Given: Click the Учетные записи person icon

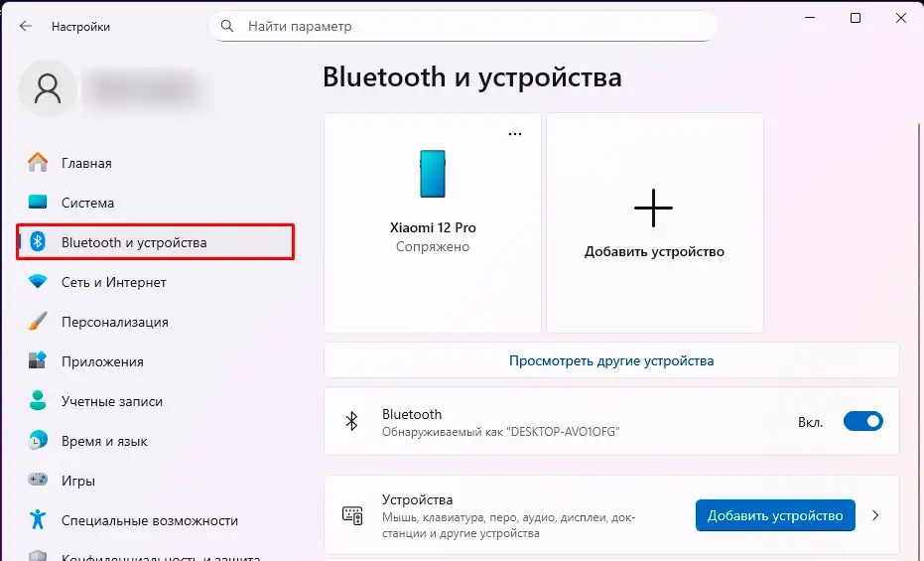Looking at the screenshot, I should (x=38, y=401).
